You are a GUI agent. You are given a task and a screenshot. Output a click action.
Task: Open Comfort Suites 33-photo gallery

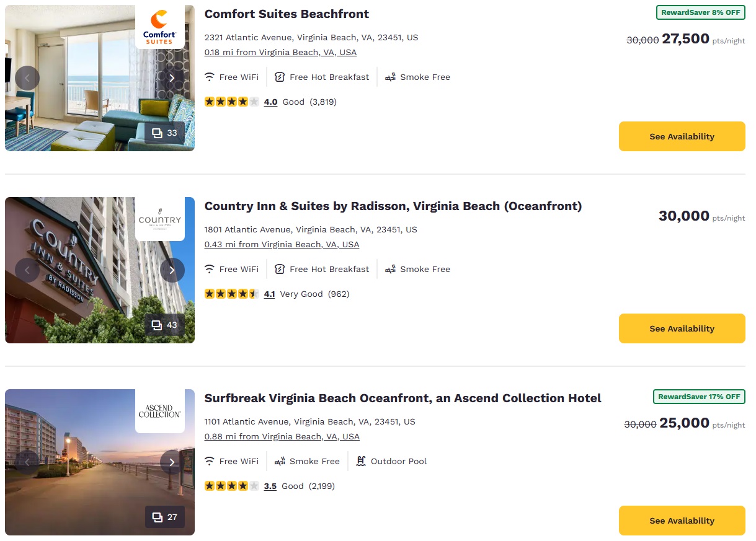(165, 133)
